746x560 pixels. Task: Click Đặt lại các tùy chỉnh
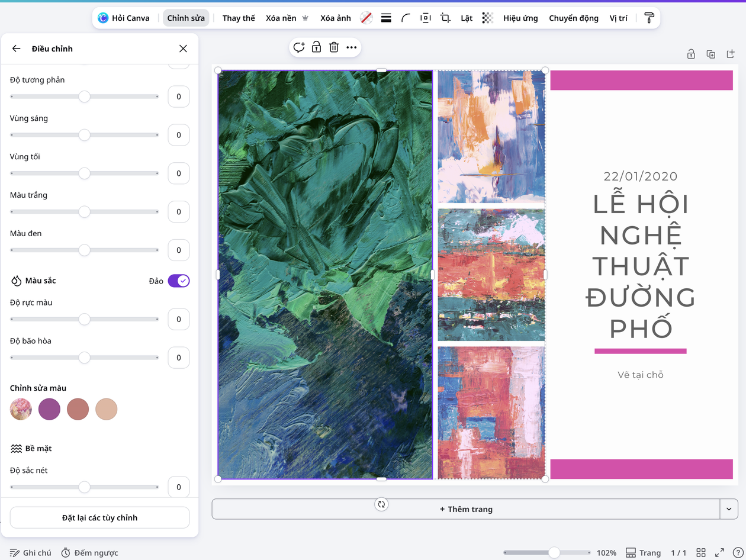click(x=99, y=517)
